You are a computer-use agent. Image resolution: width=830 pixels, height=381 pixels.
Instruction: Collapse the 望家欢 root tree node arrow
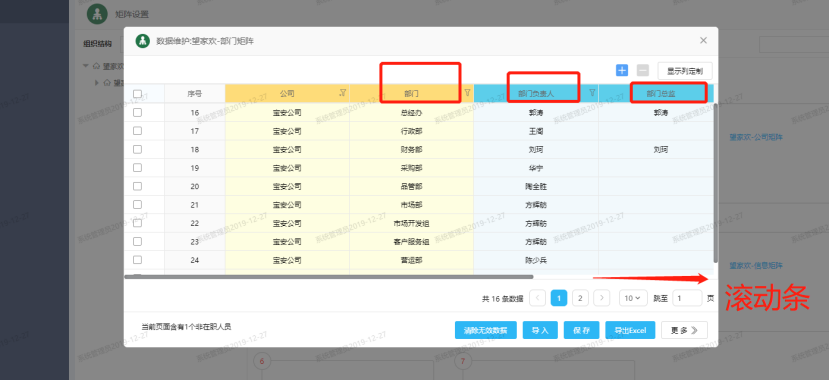point(86,66)
